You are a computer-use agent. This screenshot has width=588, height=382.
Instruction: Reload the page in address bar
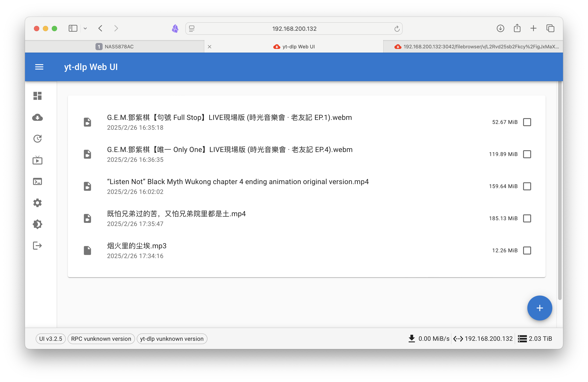click(x=397, y=29)
